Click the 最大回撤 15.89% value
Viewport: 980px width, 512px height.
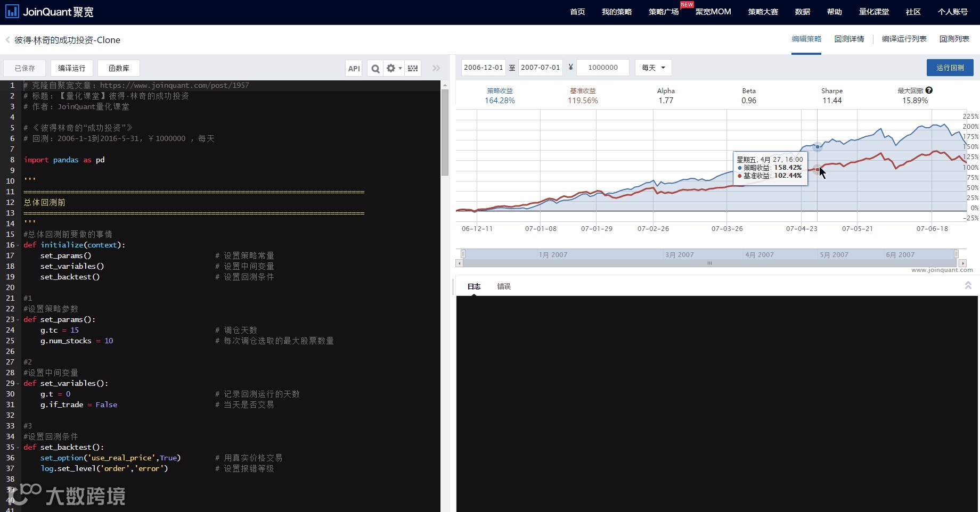click(915, 101)
